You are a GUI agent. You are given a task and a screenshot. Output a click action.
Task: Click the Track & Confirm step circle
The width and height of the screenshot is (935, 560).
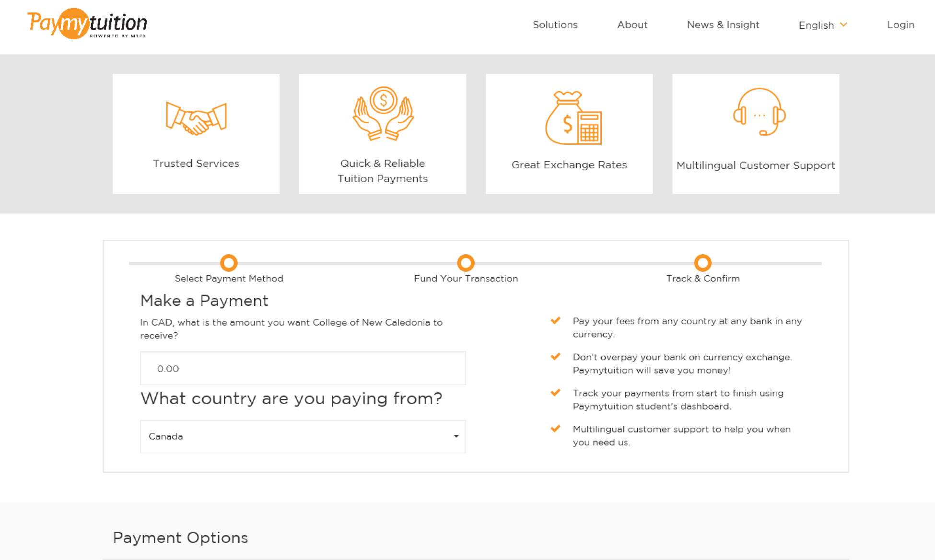click(x=702, y=263)
